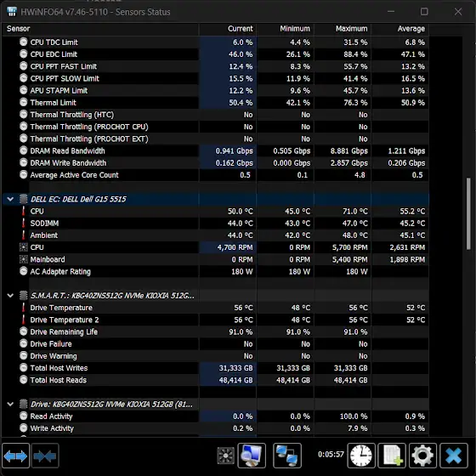Click the expand columns blue arrows icon

coord(15,456)
